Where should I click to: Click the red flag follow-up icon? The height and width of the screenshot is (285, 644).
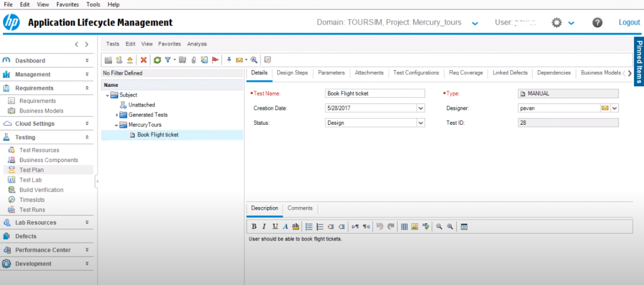(215, 60)
